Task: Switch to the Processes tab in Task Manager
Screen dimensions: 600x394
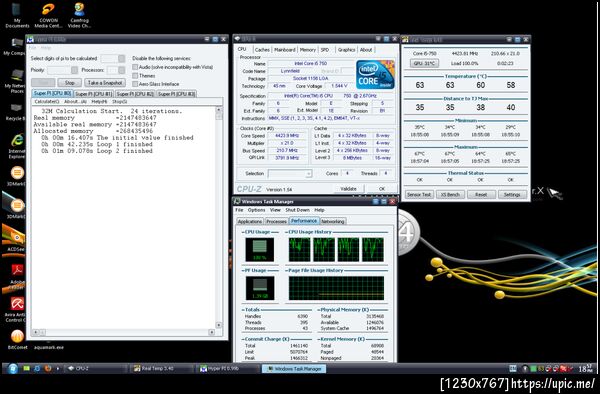Action: point(276,221)
